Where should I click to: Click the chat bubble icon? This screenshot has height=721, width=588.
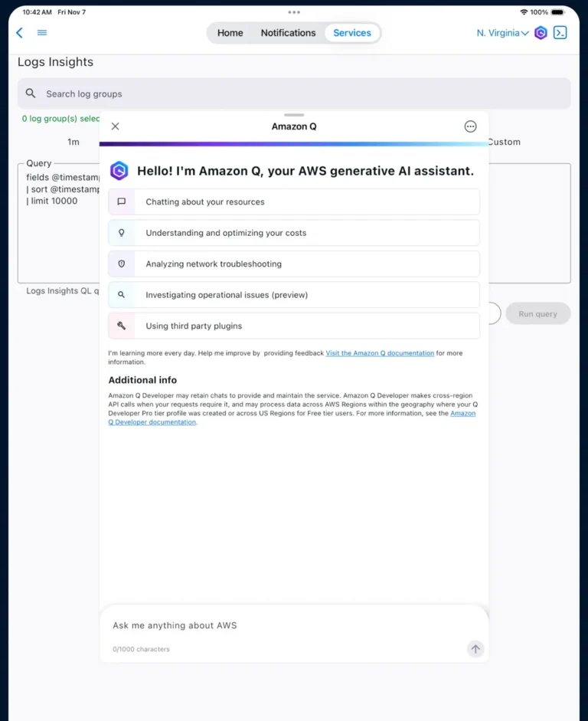tap(121, 202)
